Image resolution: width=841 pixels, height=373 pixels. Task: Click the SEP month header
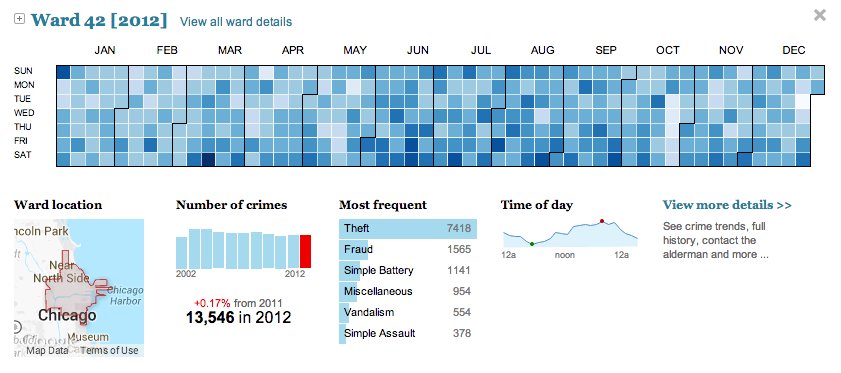[606, 50]
